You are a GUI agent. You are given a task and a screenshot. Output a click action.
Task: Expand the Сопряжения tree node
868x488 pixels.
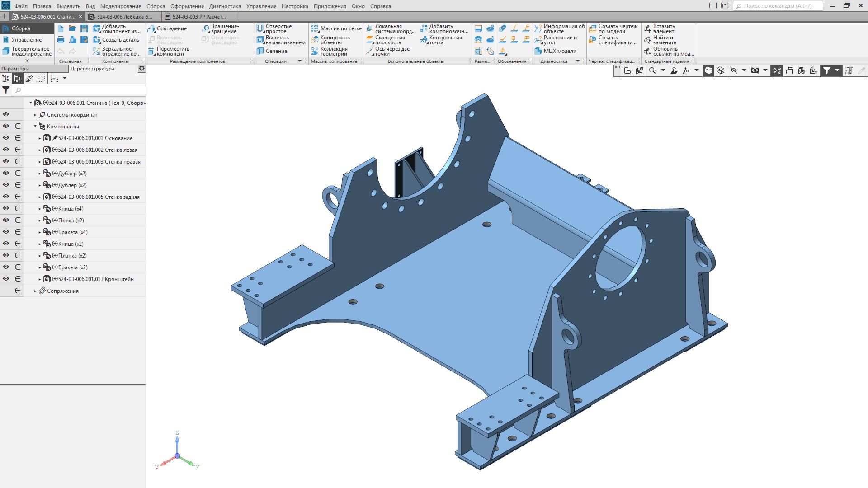pyautogui.click(x=35, y=291)
